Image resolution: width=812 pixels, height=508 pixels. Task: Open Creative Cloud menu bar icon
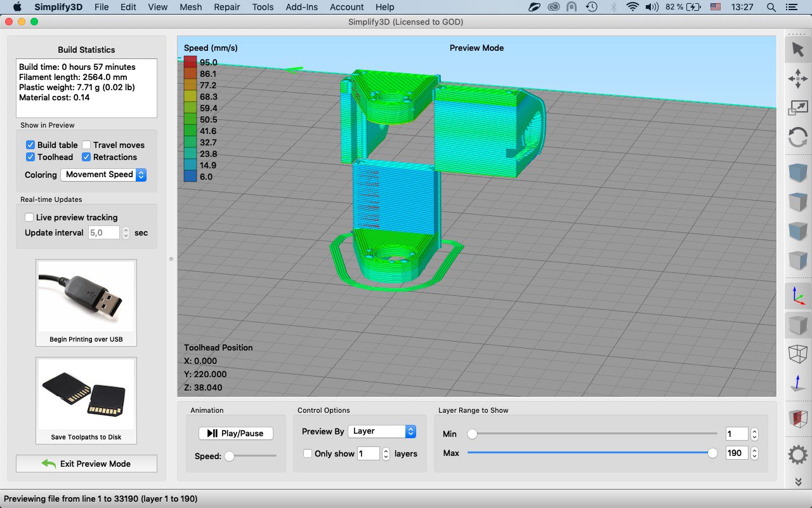(553, 7)
